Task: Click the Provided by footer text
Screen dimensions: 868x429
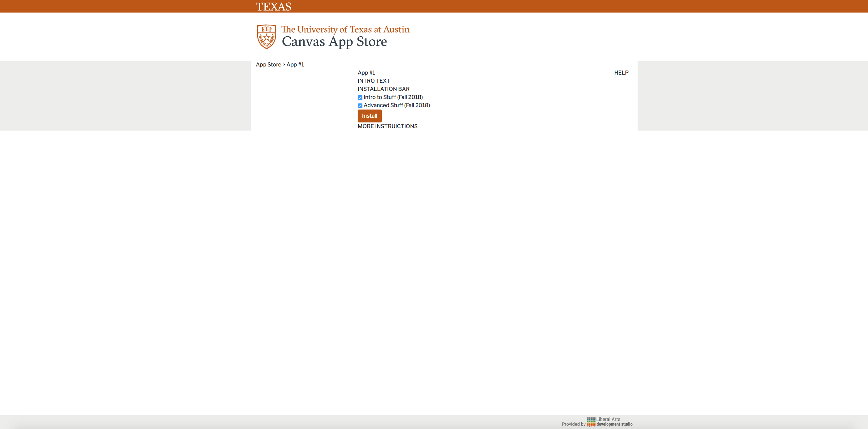Action: tap(573, 424)
